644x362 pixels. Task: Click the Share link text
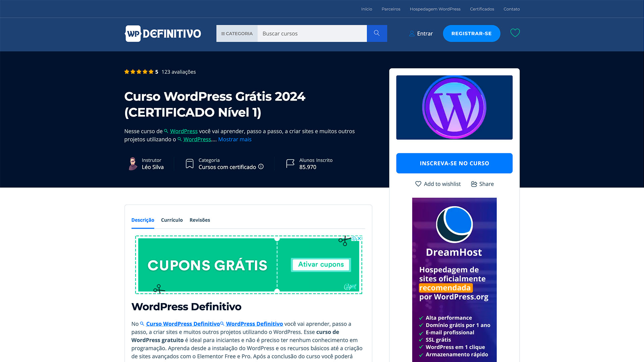486,184
